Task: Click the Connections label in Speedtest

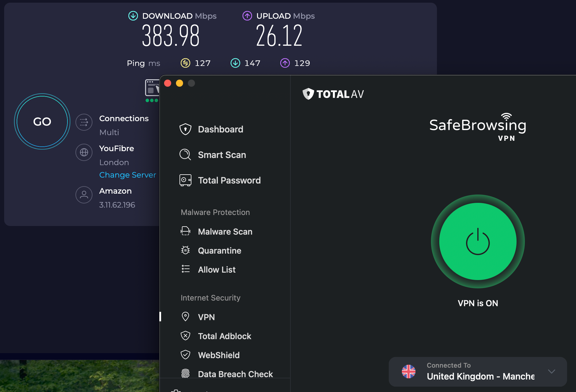Action: [124, 118]
